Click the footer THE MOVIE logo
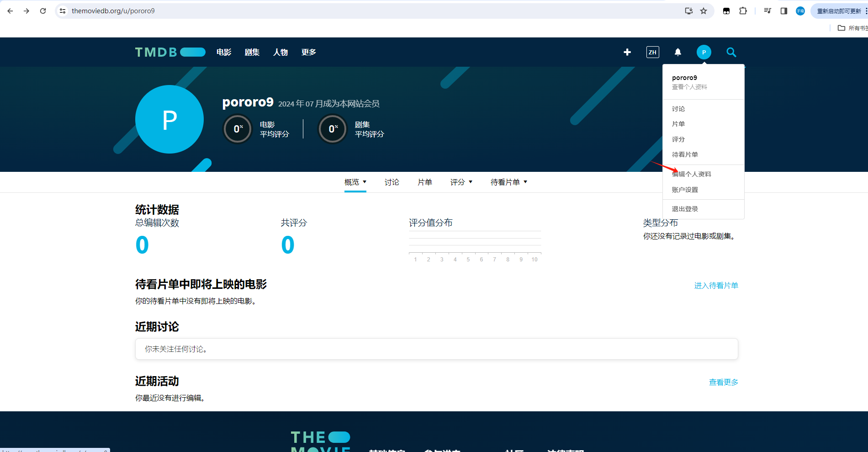Screen dimensions: 868x452 click(321, 441)
